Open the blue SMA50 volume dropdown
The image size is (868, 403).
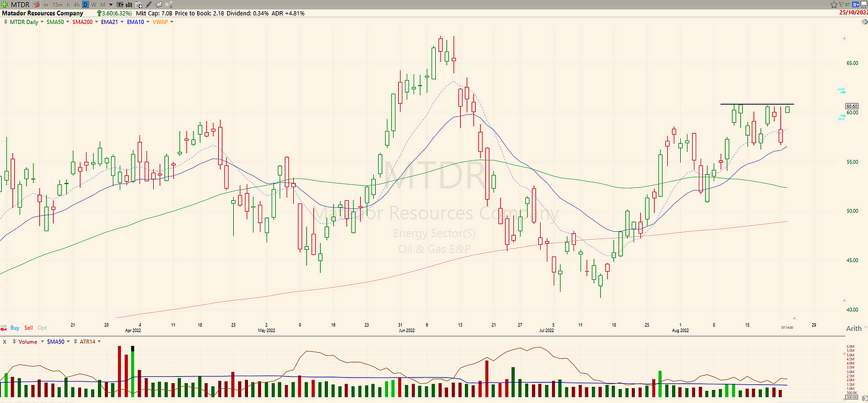pos(68,341)
